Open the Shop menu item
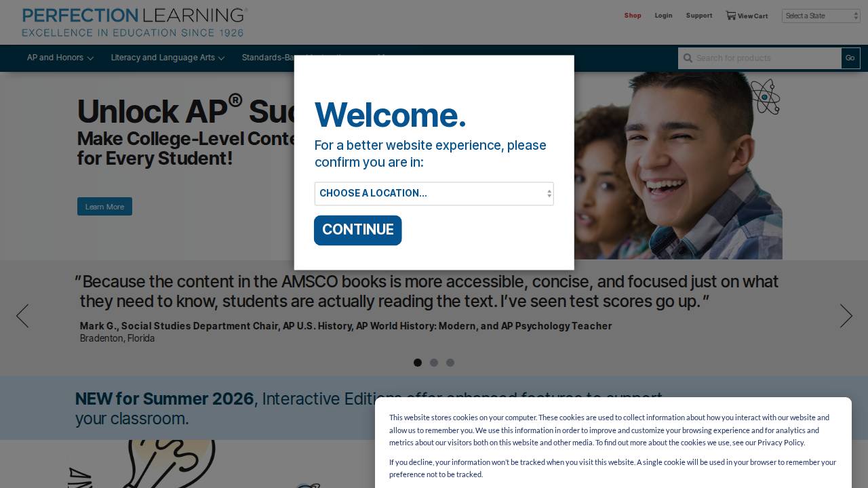Viewport: 868px width, 488px height. 633,16
